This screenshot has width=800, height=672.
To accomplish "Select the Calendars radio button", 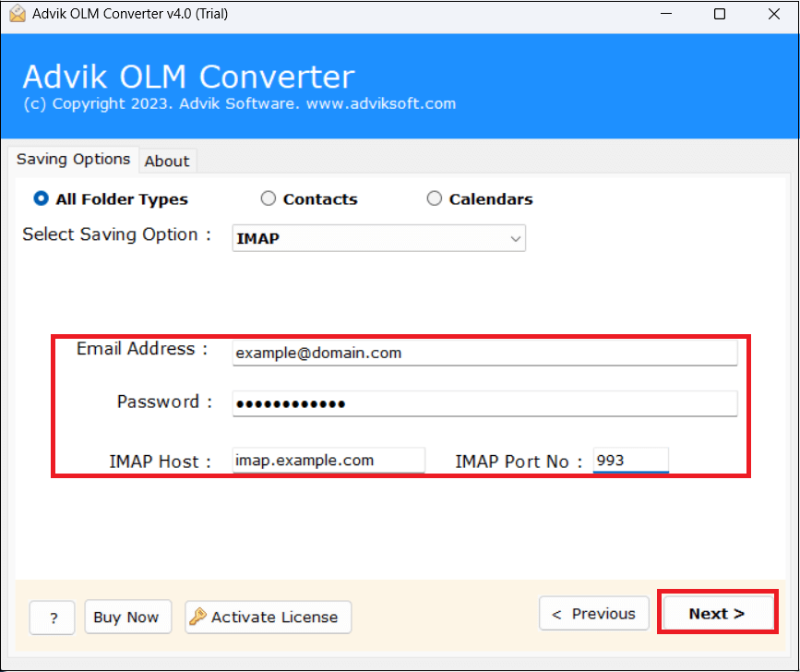I will [x=434, y=198].
